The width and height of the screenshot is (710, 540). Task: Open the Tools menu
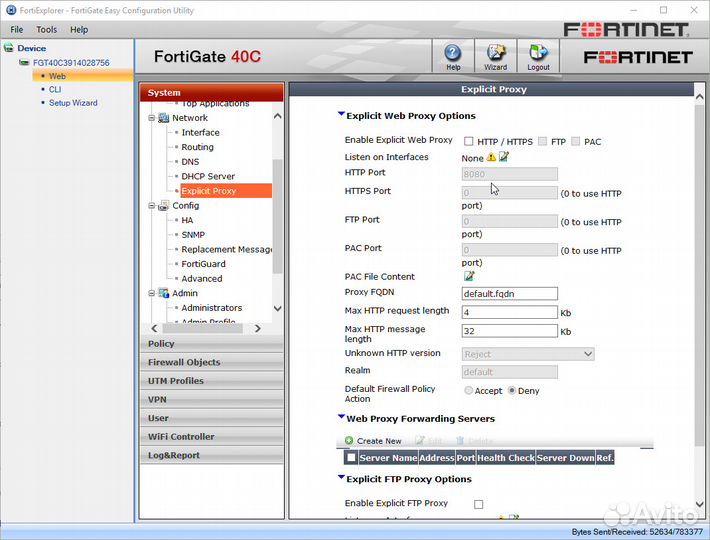click(x=47, y=29)
